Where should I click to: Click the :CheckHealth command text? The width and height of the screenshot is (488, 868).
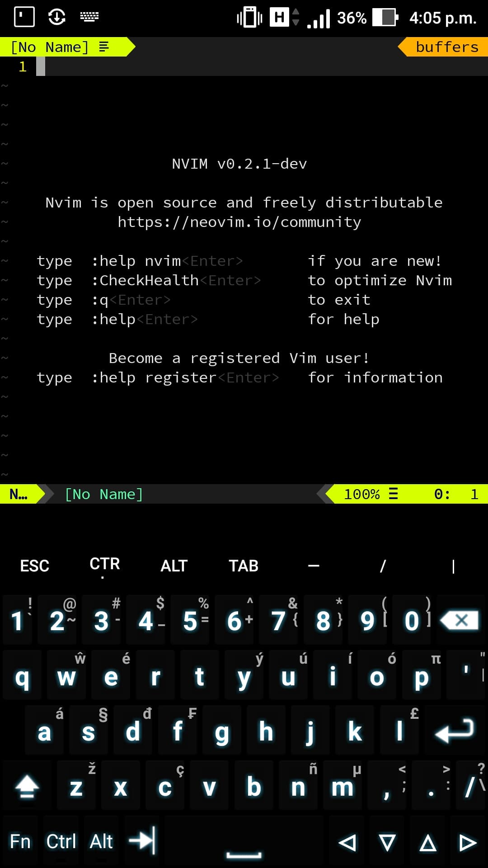click(145, 280)
